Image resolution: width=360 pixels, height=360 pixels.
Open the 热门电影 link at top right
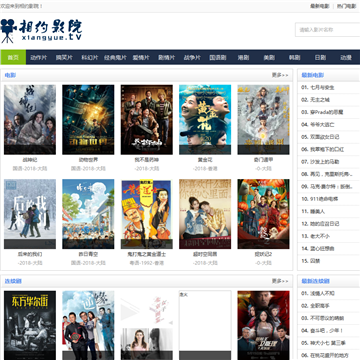click(x=346, y=6)
